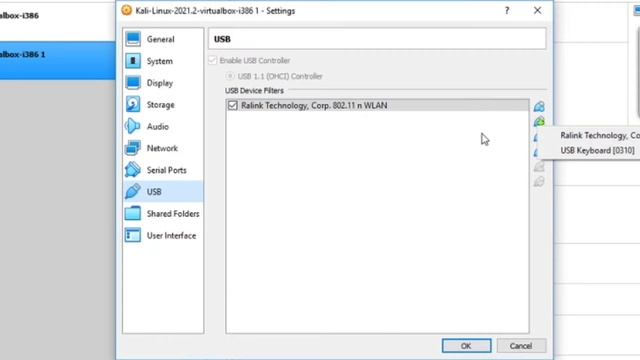Toggle the Ralink Technology filter checkbox
This screenshot has height=360, width=640.
[x=233, y=105]
